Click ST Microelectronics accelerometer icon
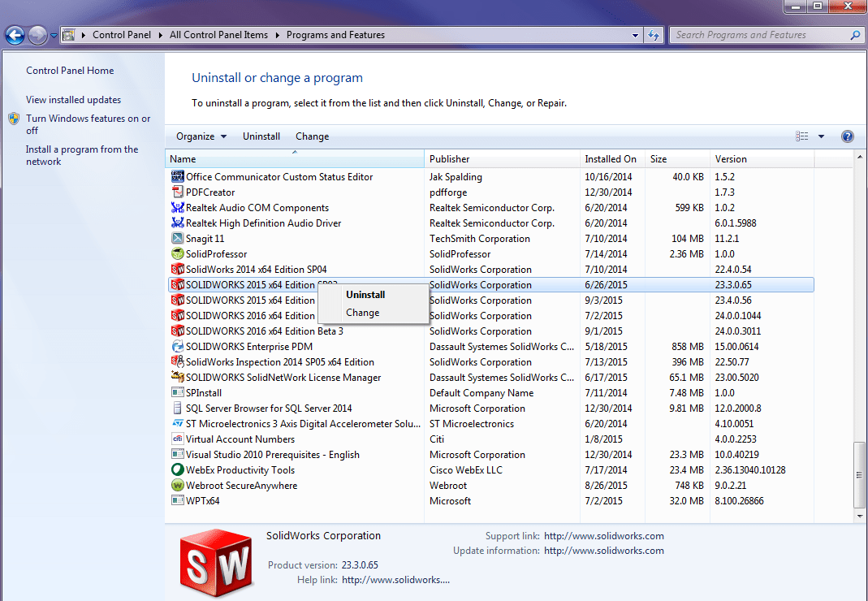Image resolution: width=868 pixels, height=601 pixels. (x=177, y=424)
